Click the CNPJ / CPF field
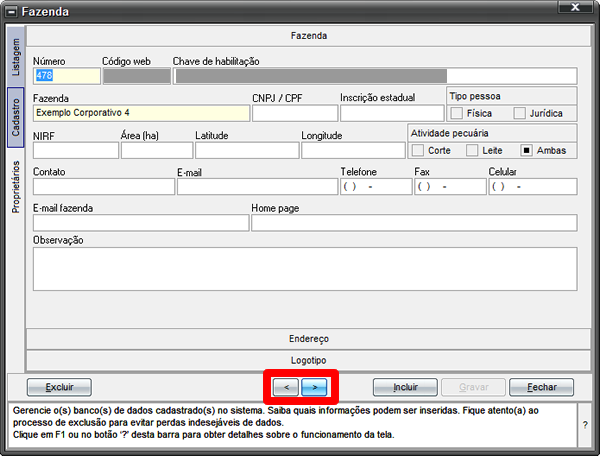 295,113
